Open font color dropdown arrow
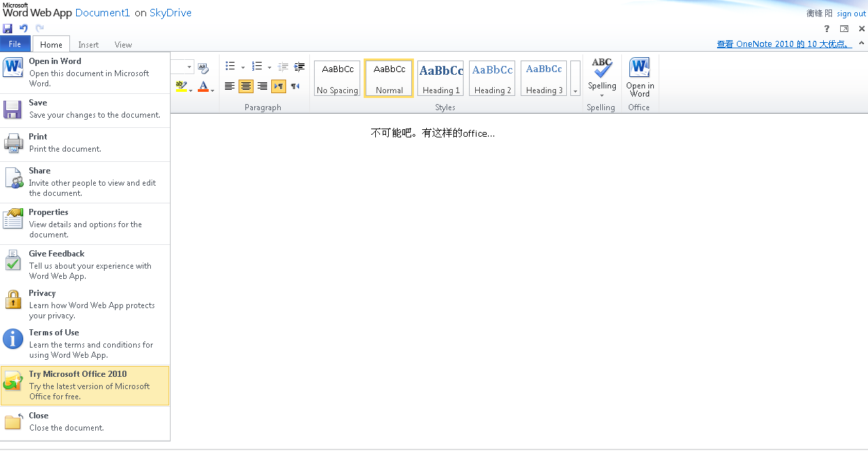The width and height of the screenshot is (868, 451). point(213,90)
